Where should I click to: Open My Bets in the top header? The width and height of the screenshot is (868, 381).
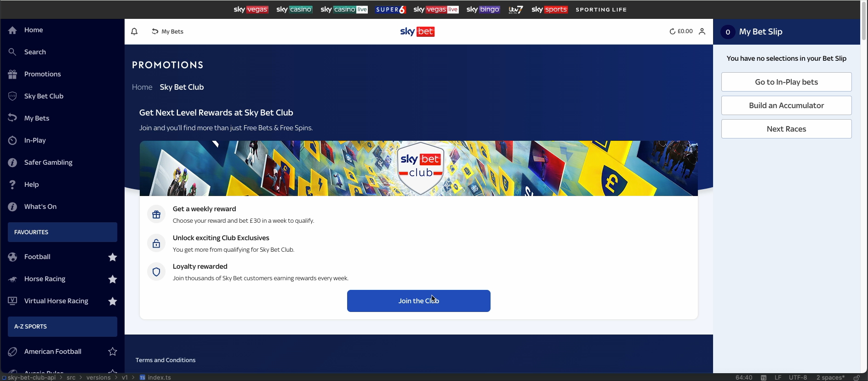click(168, 32)
